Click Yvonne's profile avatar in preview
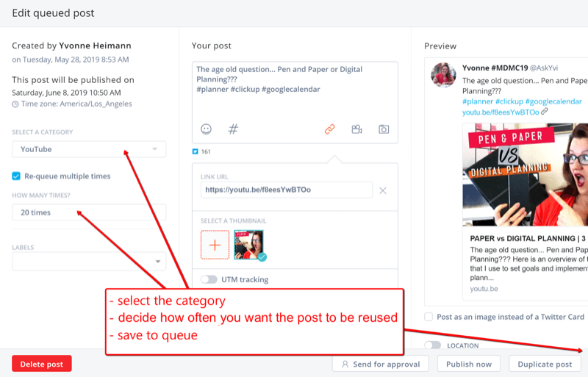Screen dimensions: 588x377 tap(443, 75)
